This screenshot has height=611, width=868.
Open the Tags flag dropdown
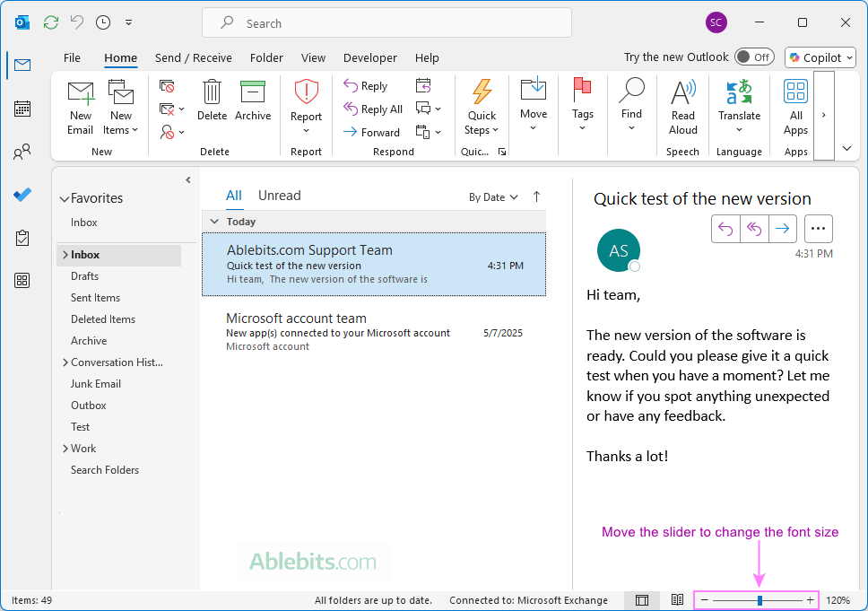(x=582, y=105)
